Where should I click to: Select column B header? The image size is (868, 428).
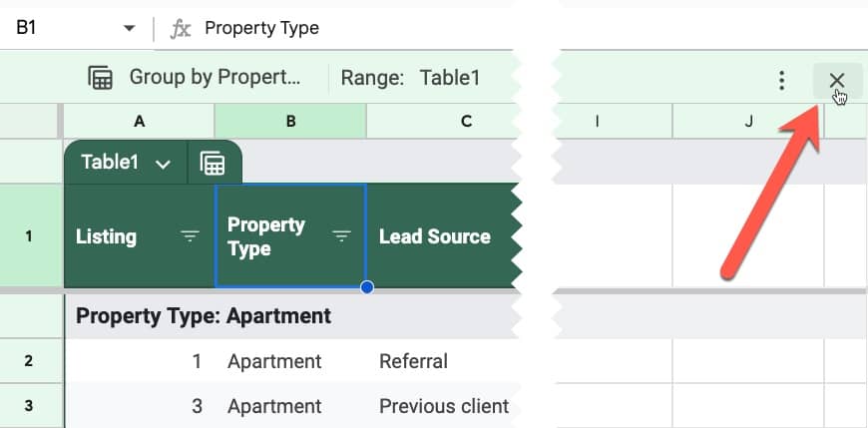click(x=290, y=122)
